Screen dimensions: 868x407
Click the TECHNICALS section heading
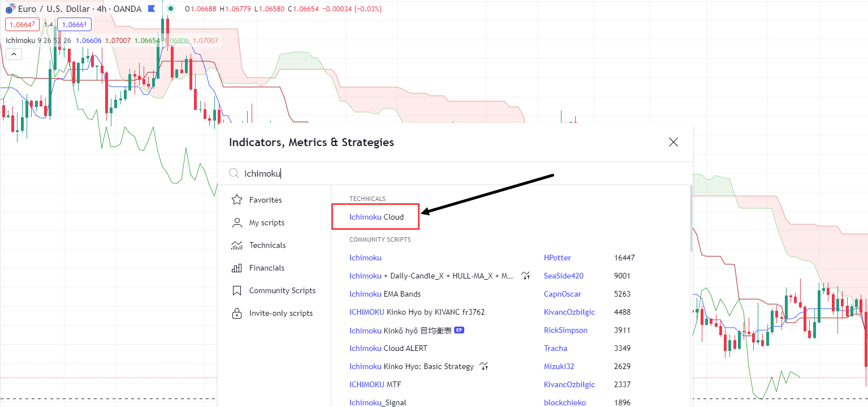point(368,199)
